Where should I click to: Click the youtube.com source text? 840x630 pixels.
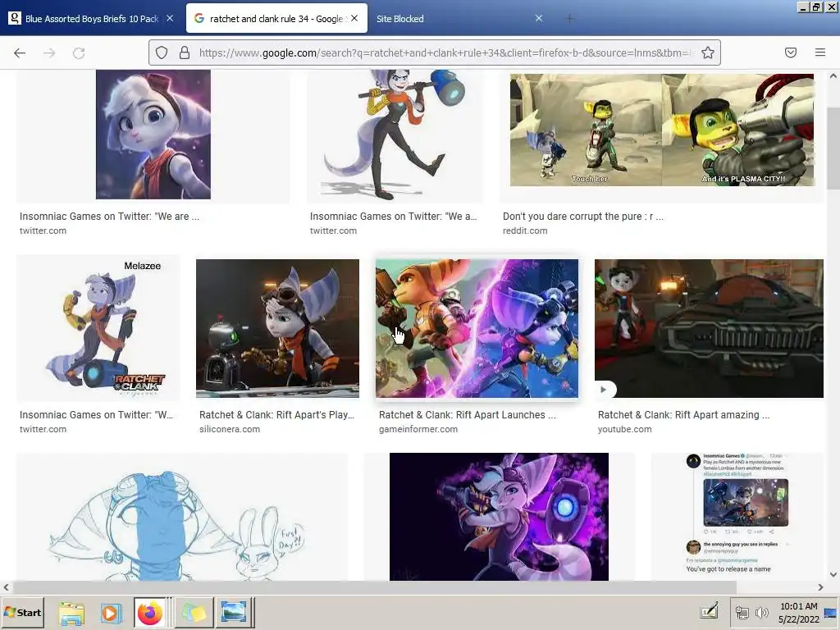pyautogui.click(x=624, y=429)
